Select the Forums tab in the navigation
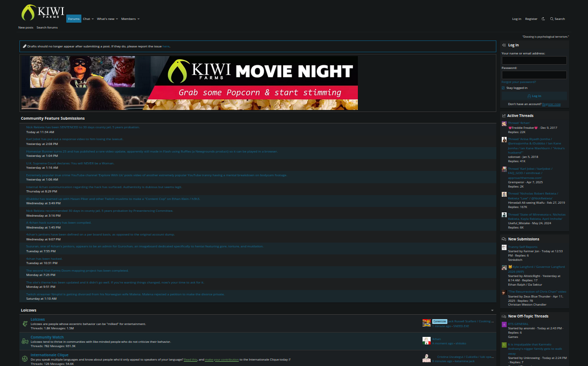Viewport: 588px width, 366px height. [x=74, y=19]
